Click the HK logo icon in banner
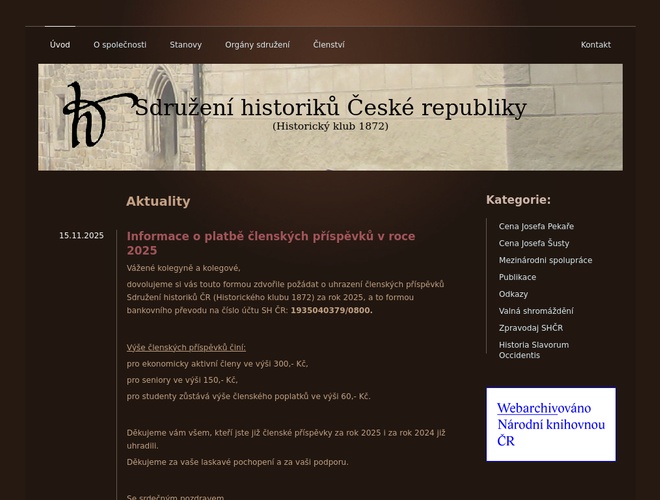Viewport: 660px width, 500px height. 97,114
